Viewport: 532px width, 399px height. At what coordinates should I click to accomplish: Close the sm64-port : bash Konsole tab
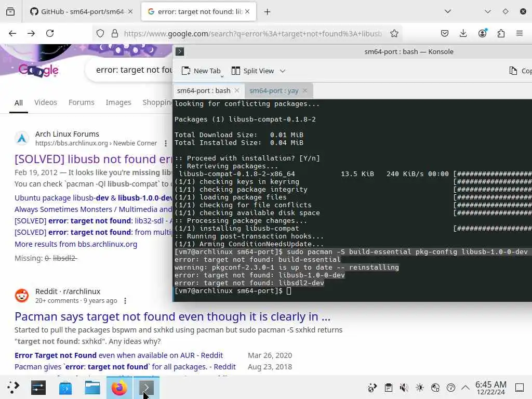coord(237,90)
